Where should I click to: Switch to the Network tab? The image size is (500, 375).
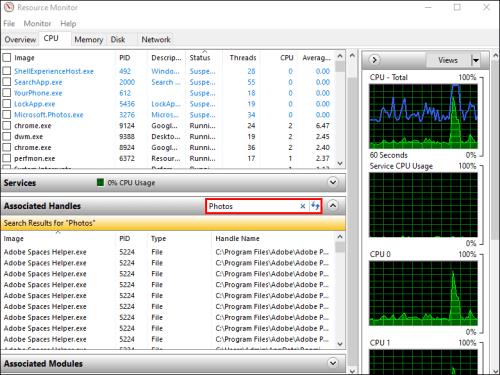[156, 40]
